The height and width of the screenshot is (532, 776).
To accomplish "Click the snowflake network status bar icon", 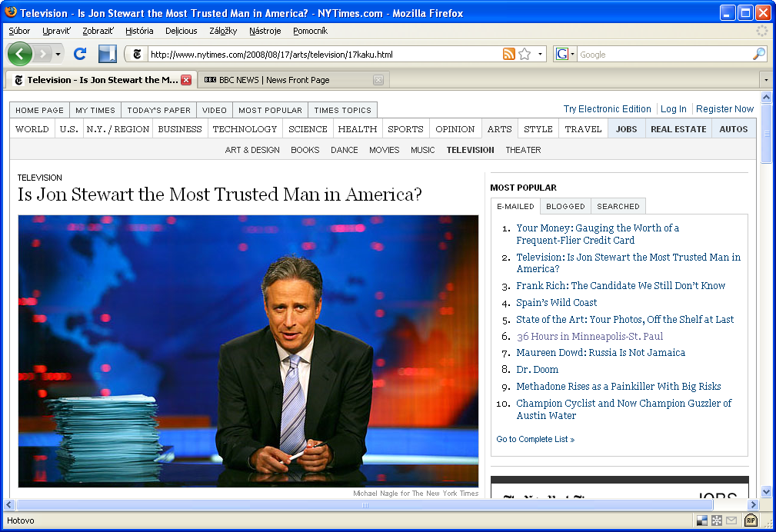I will [x=717, y=520].
